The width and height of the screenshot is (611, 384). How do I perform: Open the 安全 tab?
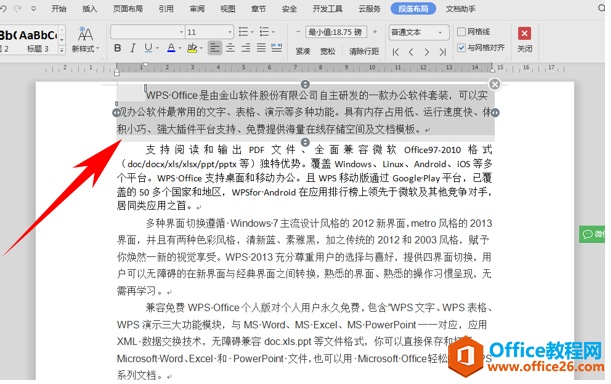289,9
